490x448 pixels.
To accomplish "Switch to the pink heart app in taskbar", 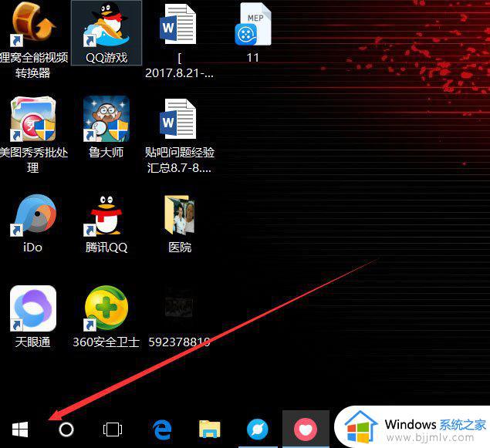I will 306,429.
